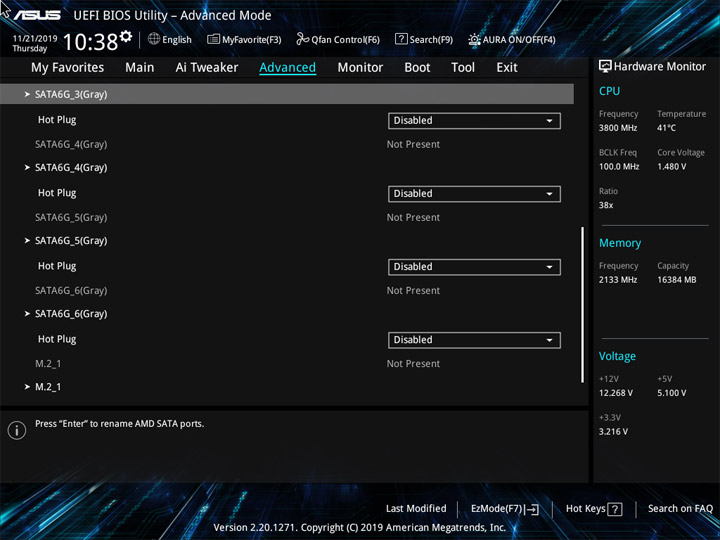The height and width of the screenshot is (540, 720).
Task: Open clock settings gear icon
Action: (x=126, y=36)
